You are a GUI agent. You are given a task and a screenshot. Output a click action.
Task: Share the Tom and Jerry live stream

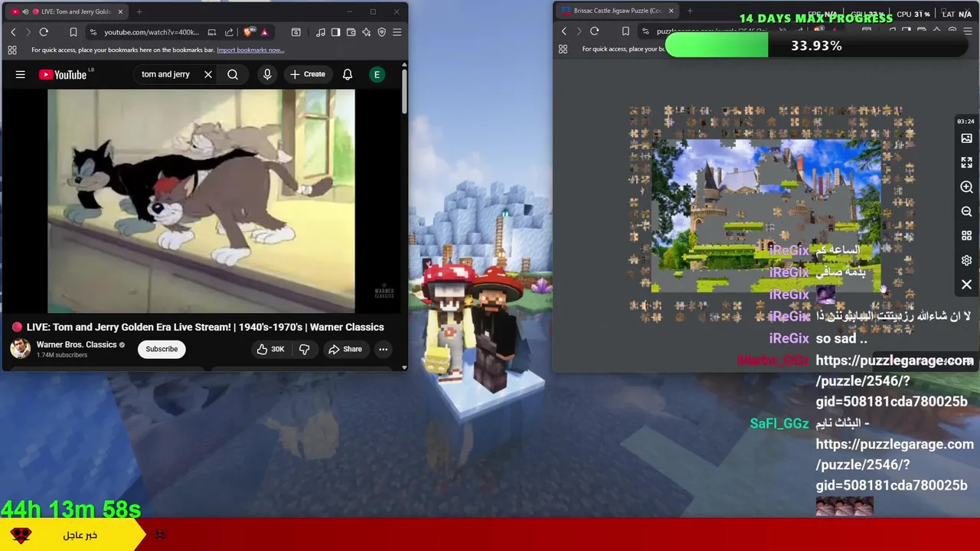[x=345, y=349]
